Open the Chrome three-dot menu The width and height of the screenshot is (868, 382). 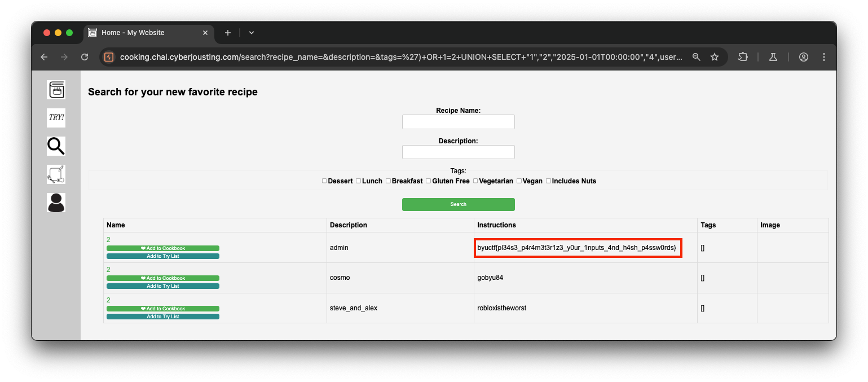click(x=824, y=57)
